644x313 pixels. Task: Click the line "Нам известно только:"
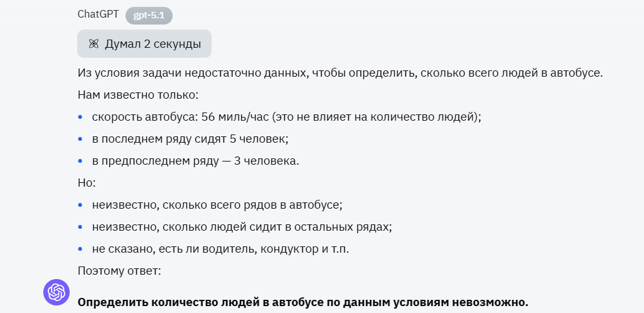click(x=138, y=95)
